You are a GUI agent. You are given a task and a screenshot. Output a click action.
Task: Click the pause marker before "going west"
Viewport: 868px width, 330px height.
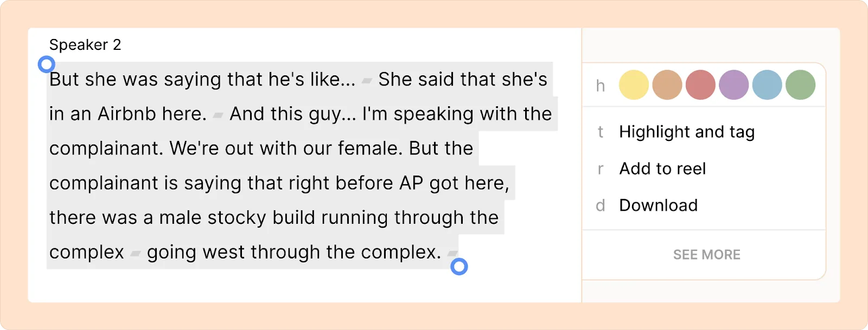[x=136, y=254]
